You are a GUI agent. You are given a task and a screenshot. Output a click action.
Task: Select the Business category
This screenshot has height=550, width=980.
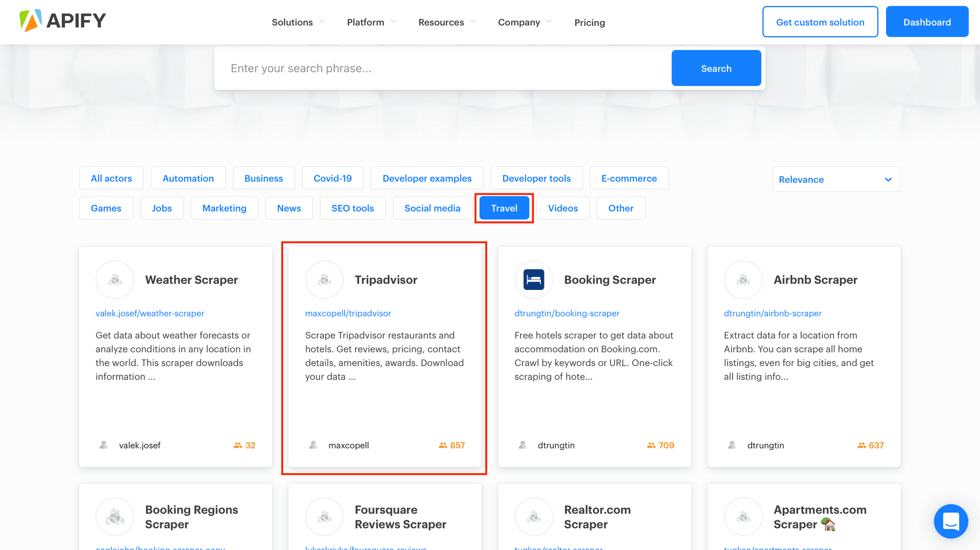264,178
